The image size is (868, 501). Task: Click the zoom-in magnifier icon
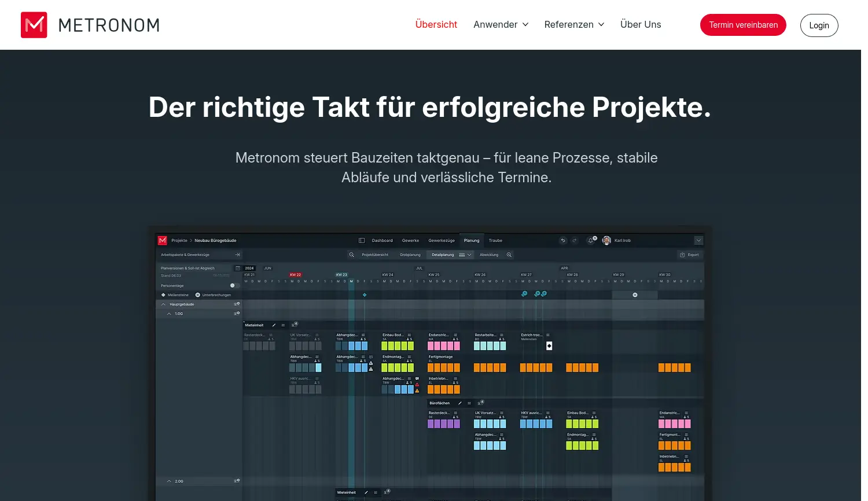pos(509,255)
